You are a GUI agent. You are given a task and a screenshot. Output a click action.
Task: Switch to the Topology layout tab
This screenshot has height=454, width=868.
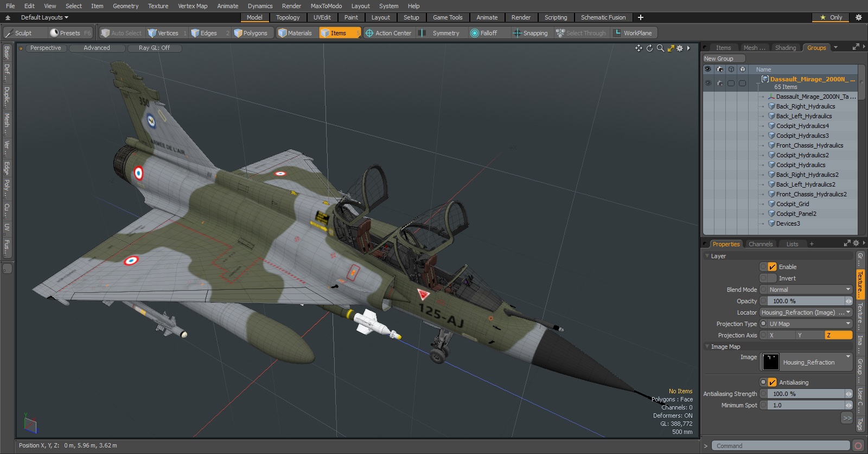tap(288, 17)
